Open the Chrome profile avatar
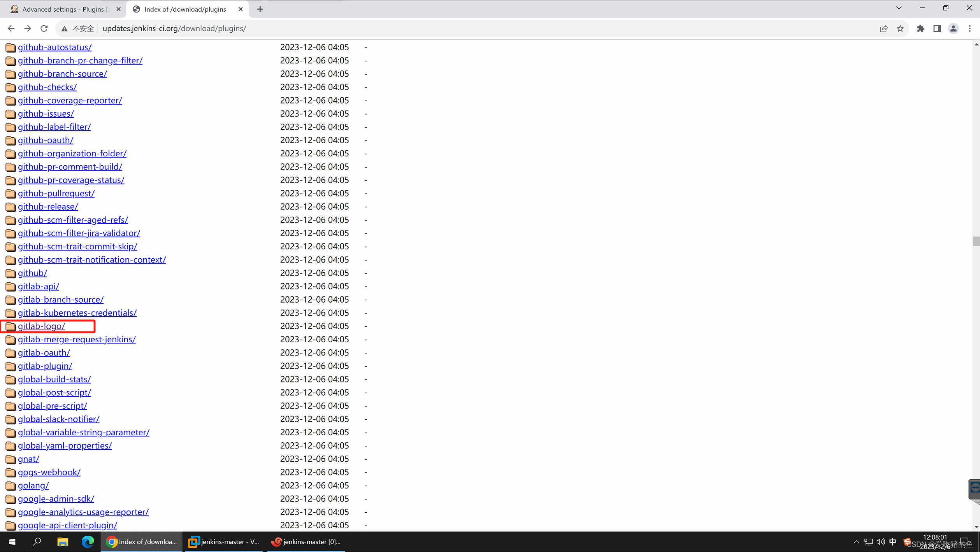Viewport: 980px width, 552px height. [953, 28]
